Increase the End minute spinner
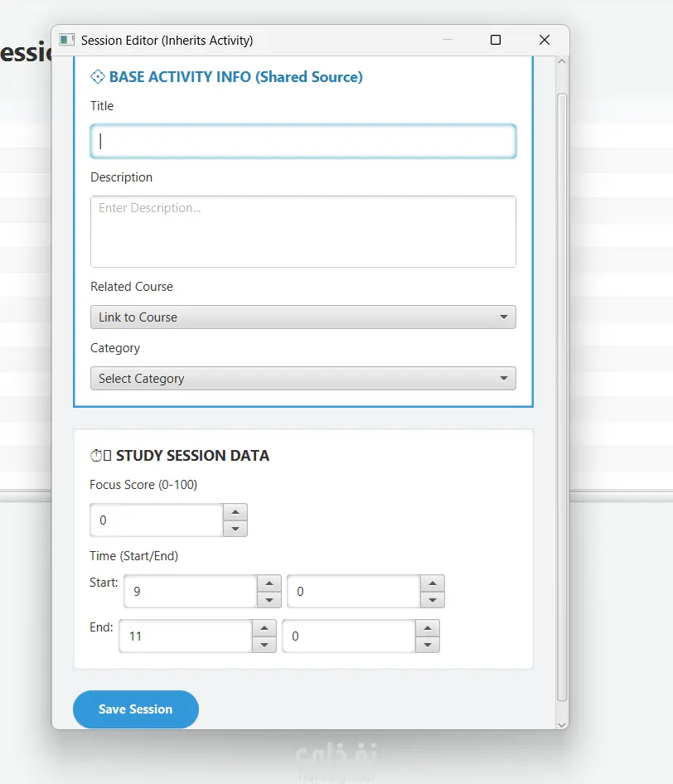The image size is (673, 784). tap(428, 628)
